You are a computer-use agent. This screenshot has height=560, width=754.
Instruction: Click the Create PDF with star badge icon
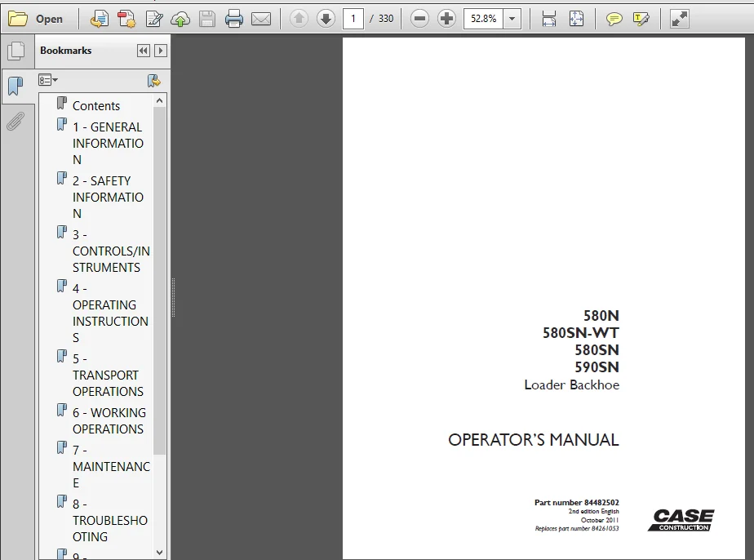point(126,19)
